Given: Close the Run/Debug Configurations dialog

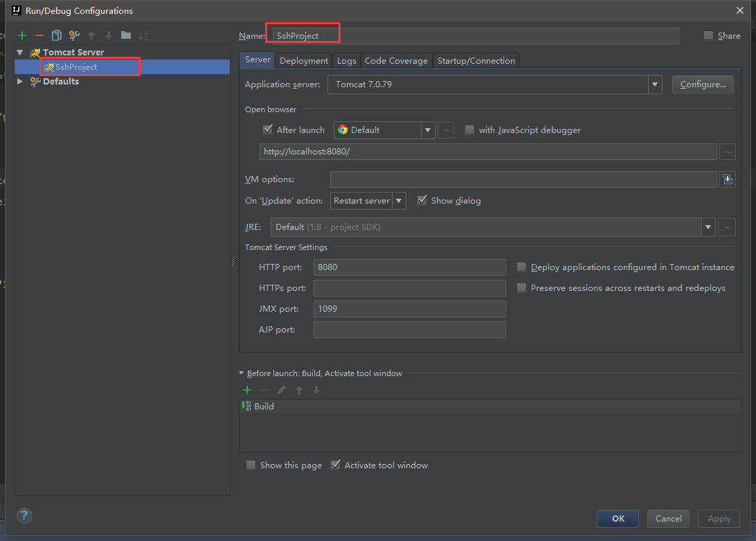Looking at the screenshot, I should coord(740,10).
